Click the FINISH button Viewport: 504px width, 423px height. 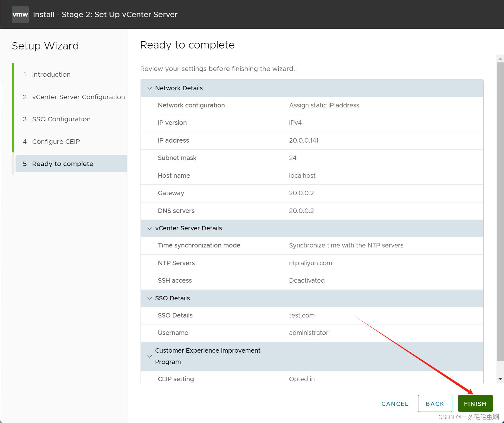(475, 404)
